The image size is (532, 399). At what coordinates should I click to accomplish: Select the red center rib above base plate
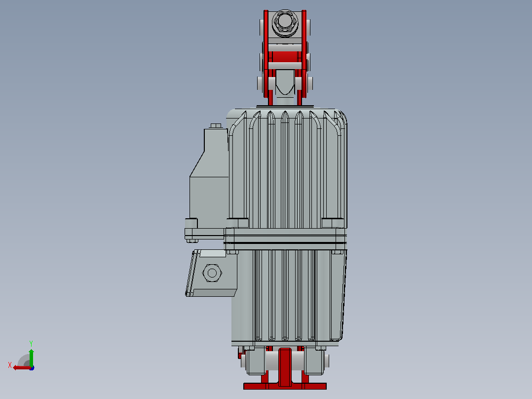tap(285, 367)
